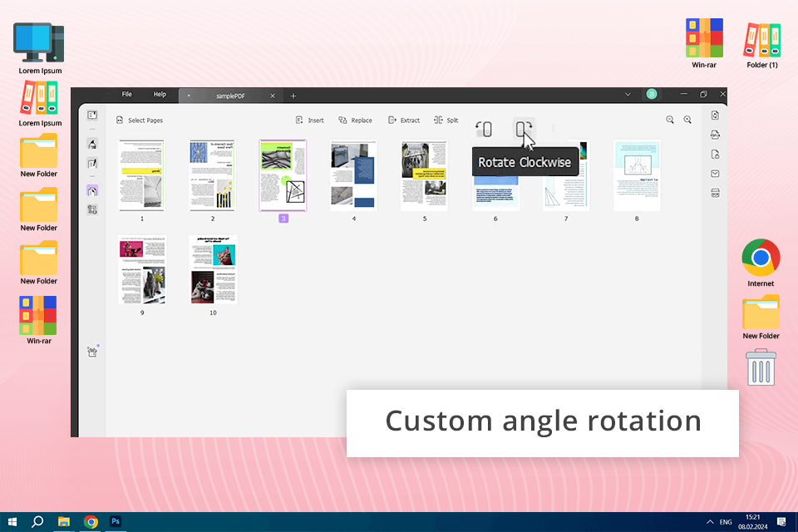Click the PDF/A export icon
The height and width of the screenshot is (532, 798).
(715, 135)
